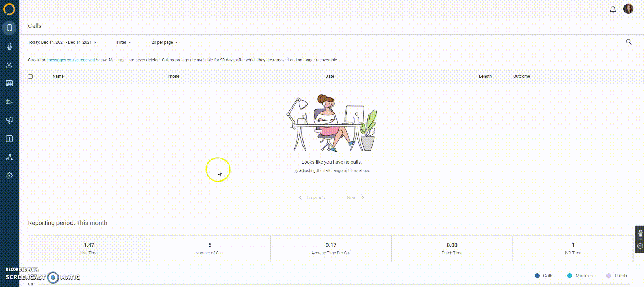
Task: Click the search magnifier icon
Action: pos(629,42)
